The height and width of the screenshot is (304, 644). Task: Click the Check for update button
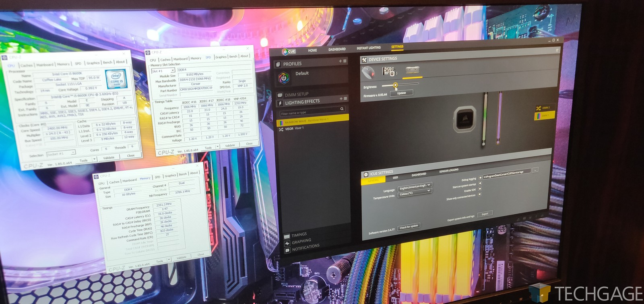coord(408,227)
